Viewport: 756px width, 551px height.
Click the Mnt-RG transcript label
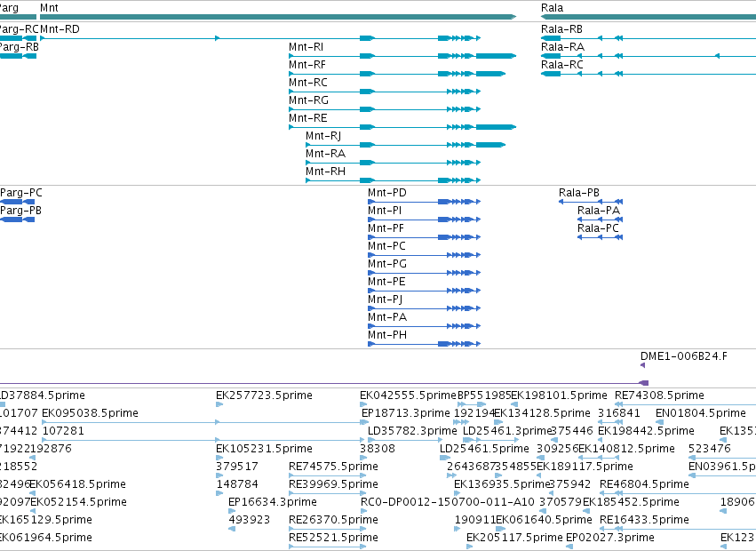click(308, 100)
